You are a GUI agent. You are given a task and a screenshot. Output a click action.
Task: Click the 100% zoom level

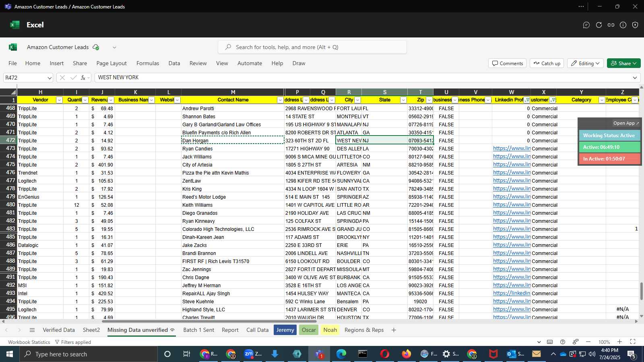click(x=604, y=342)
